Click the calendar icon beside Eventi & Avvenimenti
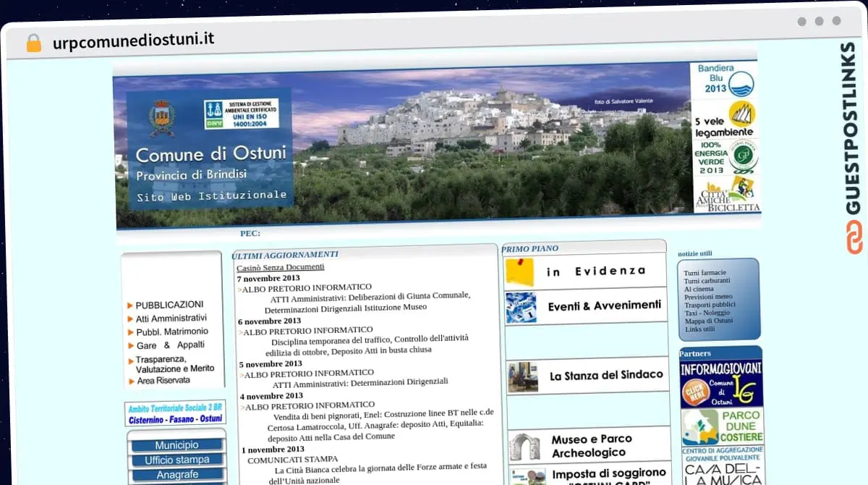Viewport: 868px width, 485px height. (521, 307)
